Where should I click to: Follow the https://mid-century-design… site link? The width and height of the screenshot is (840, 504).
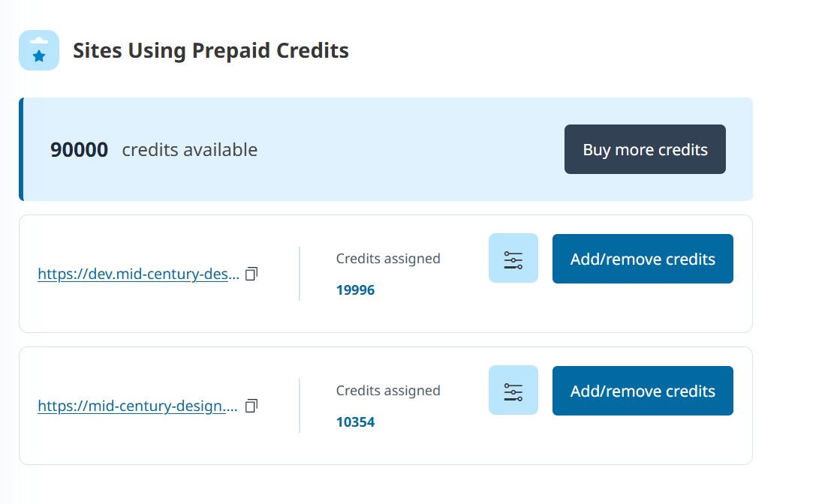[x=137, y=406]
